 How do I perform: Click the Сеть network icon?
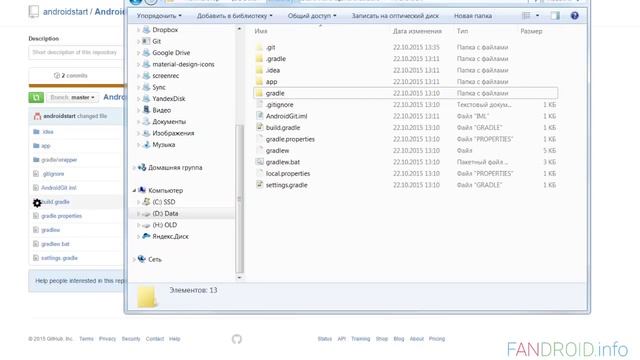(x=142, y=259)
